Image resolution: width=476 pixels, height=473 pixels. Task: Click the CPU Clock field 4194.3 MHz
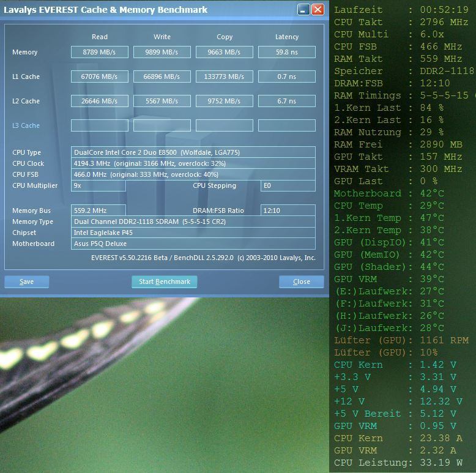click(193, 163)
